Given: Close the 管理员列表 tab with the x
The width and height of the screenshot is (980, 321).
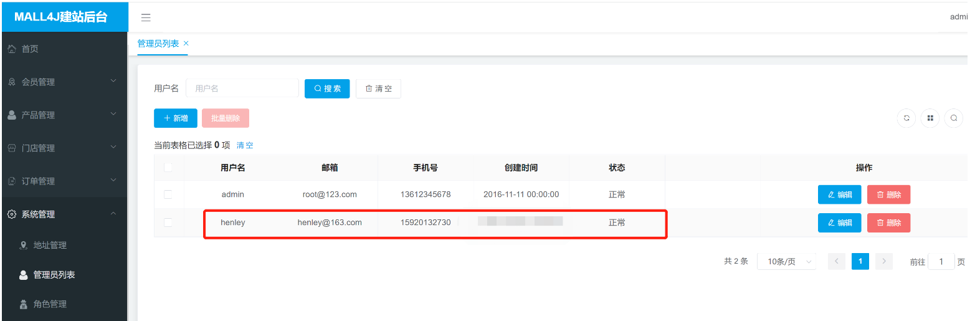Looking at the screenshot, I should (186, 43).
